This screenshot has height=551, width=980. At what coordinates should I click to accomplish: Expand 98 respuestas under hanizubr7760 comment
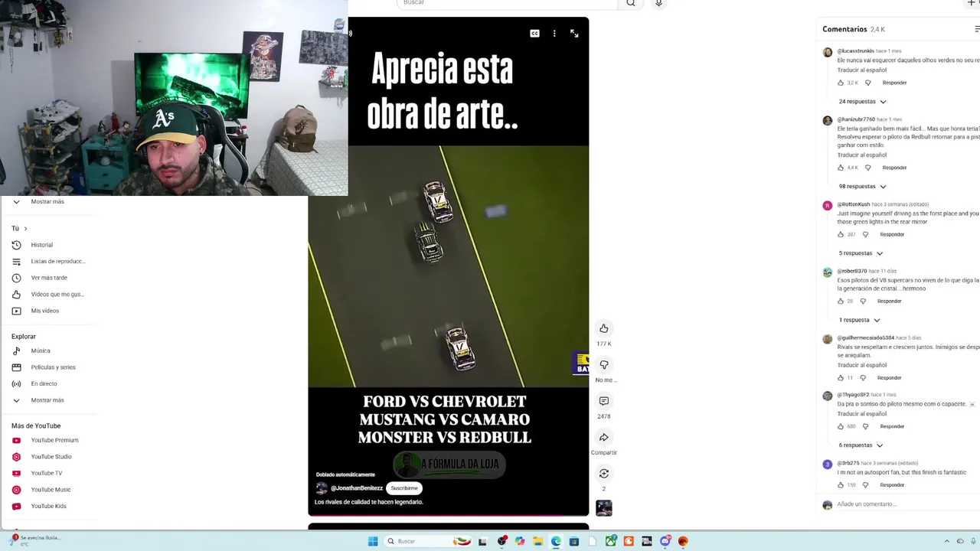tap(862, 187)
